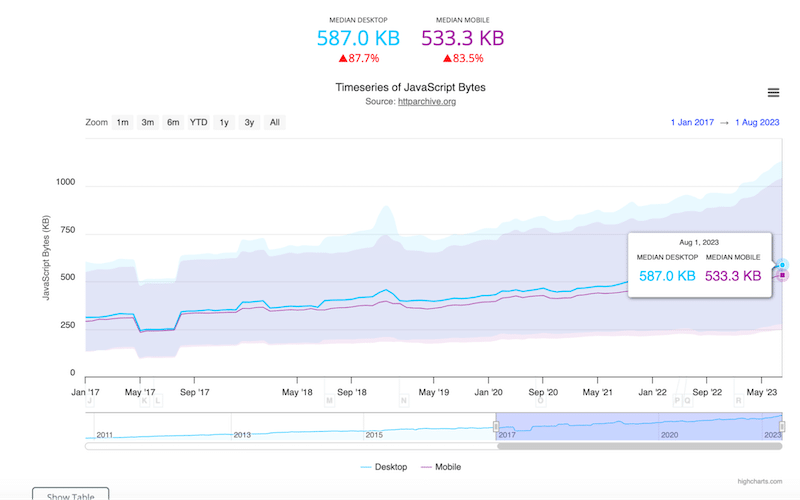800x500 pixels.
Task: Click the J flag marker on the timeline
Action: click(89, 401)
